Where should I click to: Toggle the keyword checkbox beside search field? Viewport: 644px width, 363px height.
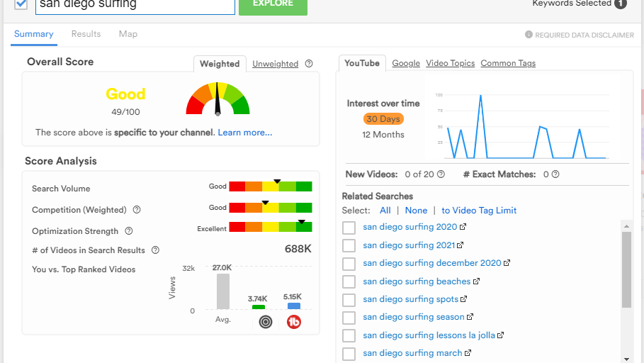pyautogui.click(x=21, y=4)
